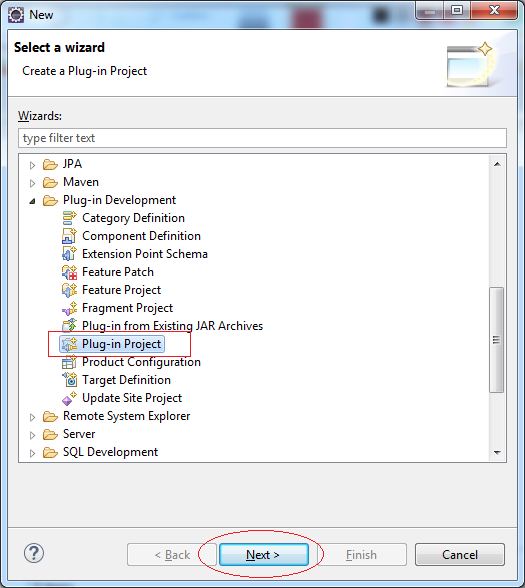Select the Target Definition icon

point(69,380)
